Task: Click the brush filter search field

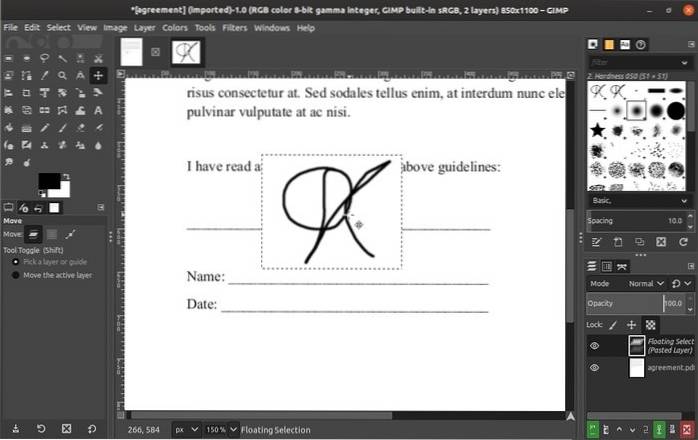Action: [640, 61]
